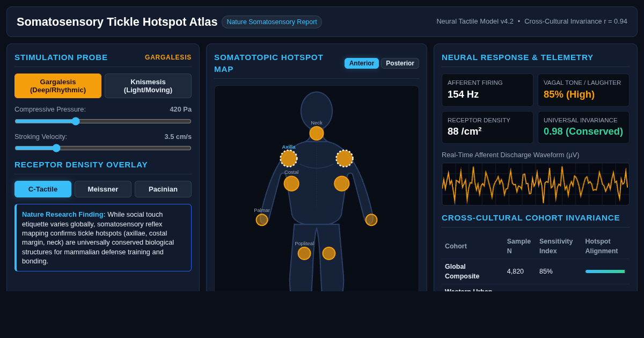The width and height of the screenshot is (644, 338).
Task: Click the Hotspot Alignment column header
Action: [602, 246]
